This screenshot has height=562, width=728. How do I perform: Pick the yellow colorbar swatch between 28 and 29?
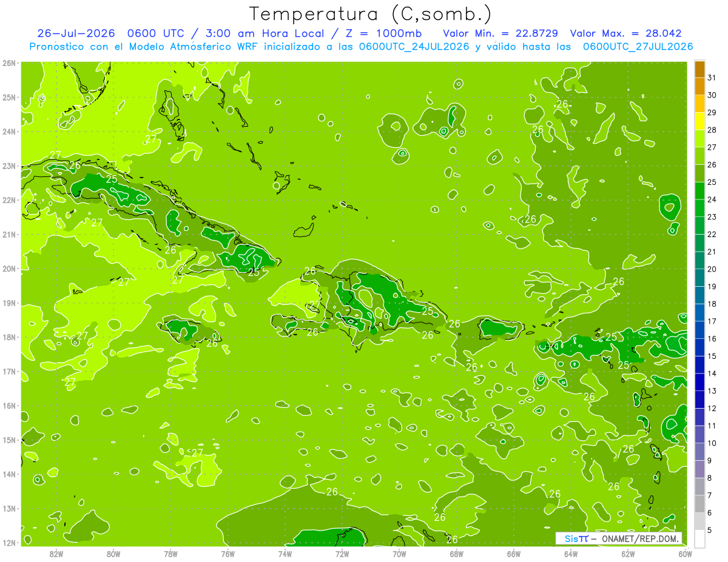[699, 122]
